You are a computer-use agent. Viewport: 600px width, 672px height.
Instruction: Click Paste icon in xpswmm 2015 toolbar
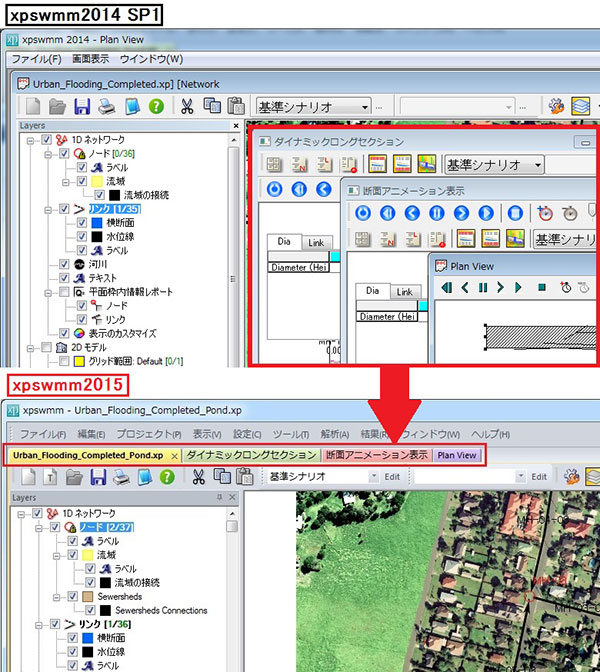[x=245, y=477]
